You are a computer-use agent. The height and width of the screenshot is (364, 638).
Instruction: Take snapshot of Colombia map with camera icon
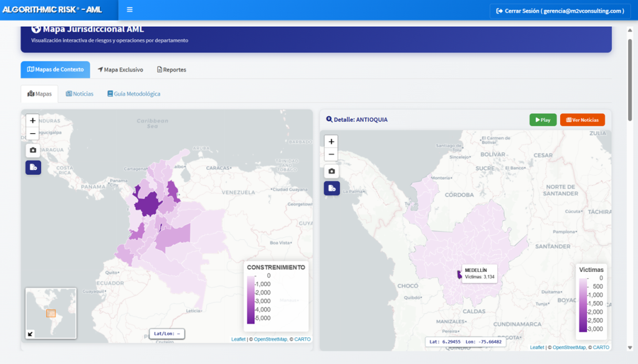click(33, 151)
